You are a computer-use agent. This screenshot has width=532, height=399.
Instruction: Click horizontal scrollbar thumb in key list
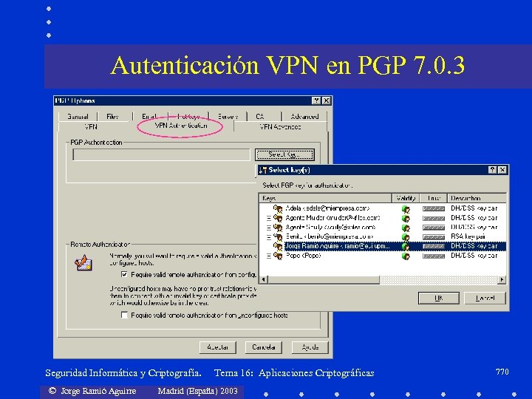pyautogui.click(x=324, y=279)
